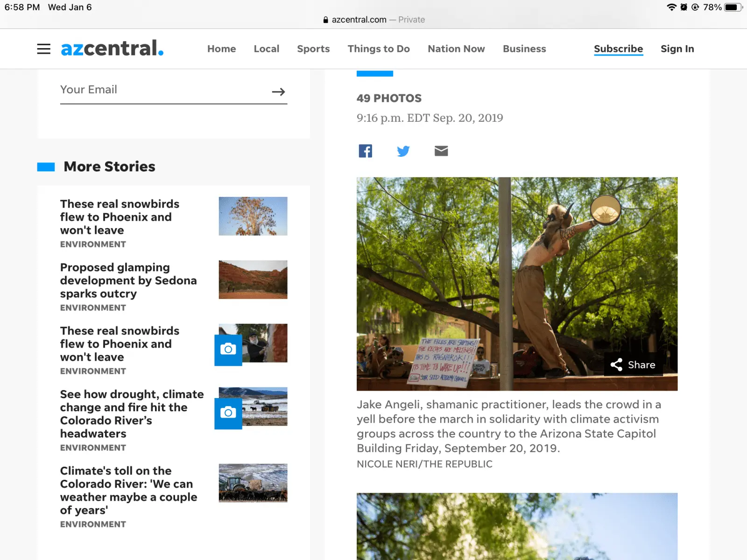Share gallery via email envelope icon
This screenshot has width=747, height=560.
point(441,151)
